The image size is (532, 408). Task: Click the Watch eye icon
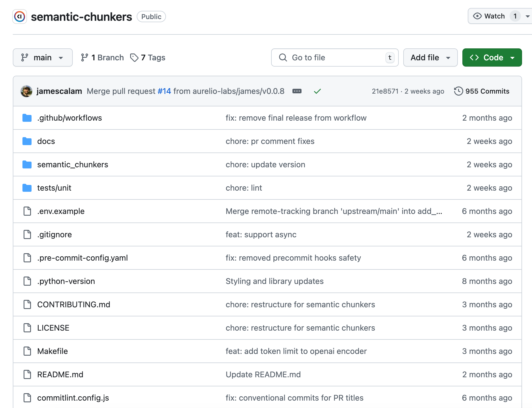pyautogui.click(x=477, y=16)
